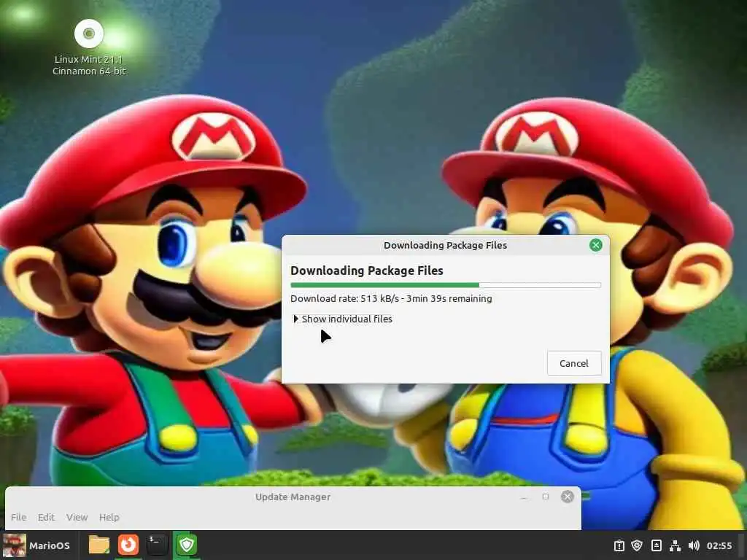
Task: Click the sound volume tray icon
Action: [694, 545]
